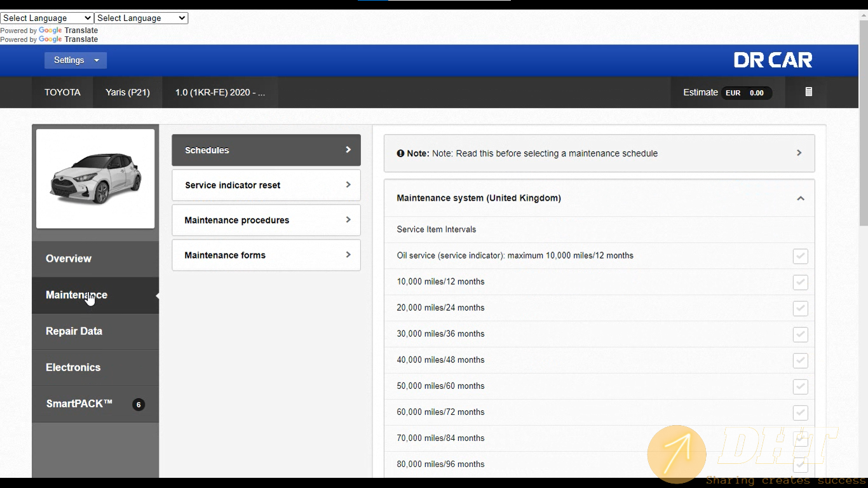Click the 20,000 miles/24 months row text

pos(441,308)
